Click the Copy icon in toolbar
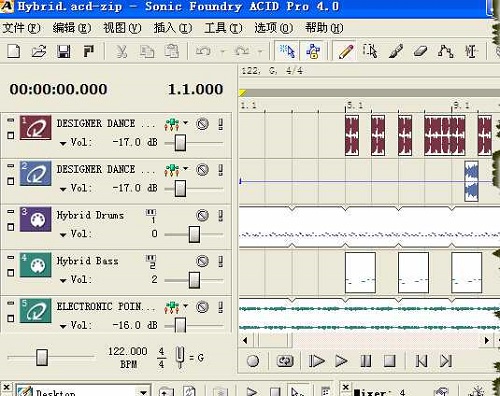 point(147,51)
